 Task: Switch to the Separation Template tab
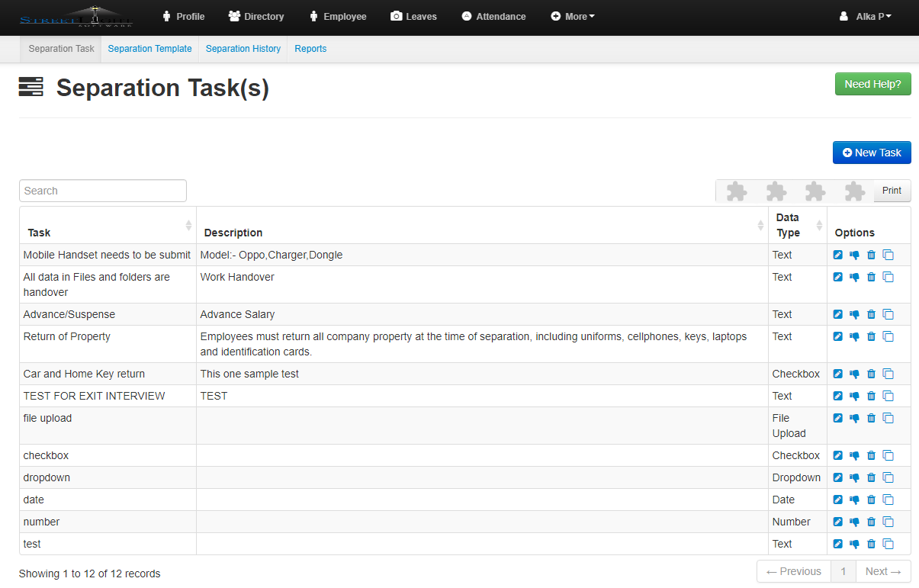(149, 49)
